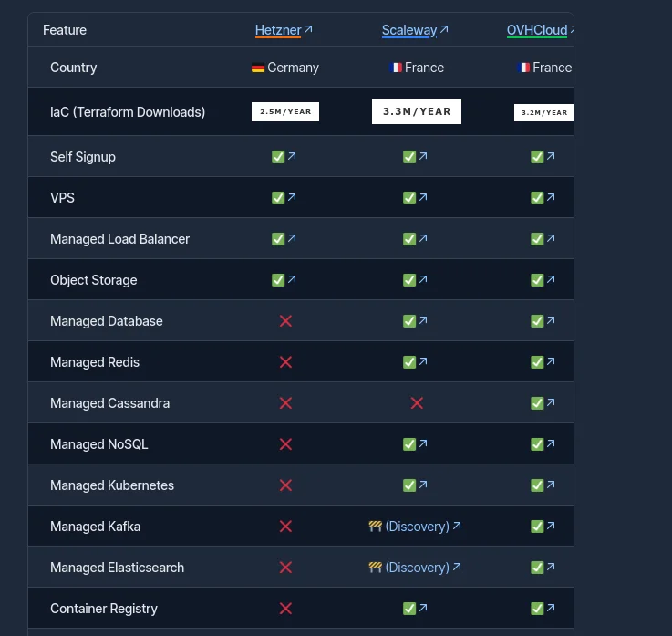Screen dimensions: 672x636
Task: Click Managed Redis row label
Action: click(x=95, y=362)
